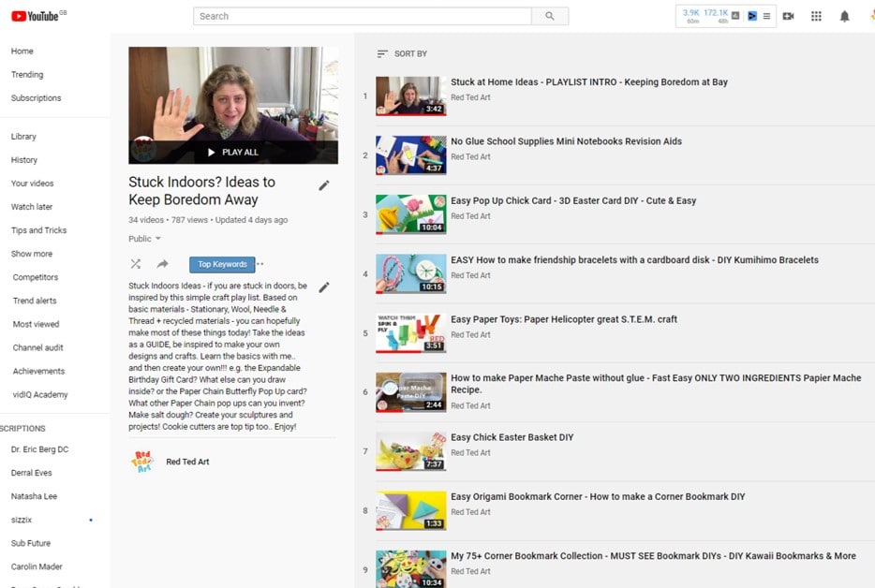Image resolution: width=875 pixels, height=588 pixels.
Task: Open Most viewed in sidebar
Action: (36, 324)
